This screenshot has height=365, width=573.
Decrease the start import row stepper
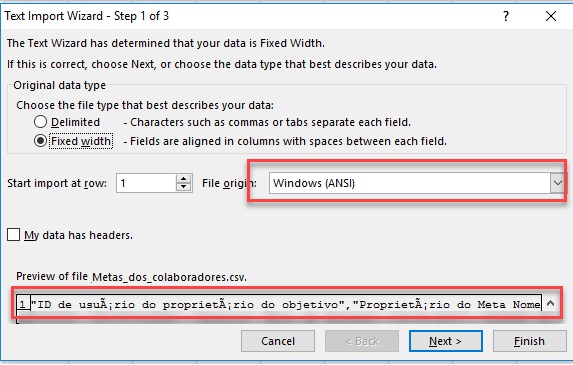[x=184, y=187]
